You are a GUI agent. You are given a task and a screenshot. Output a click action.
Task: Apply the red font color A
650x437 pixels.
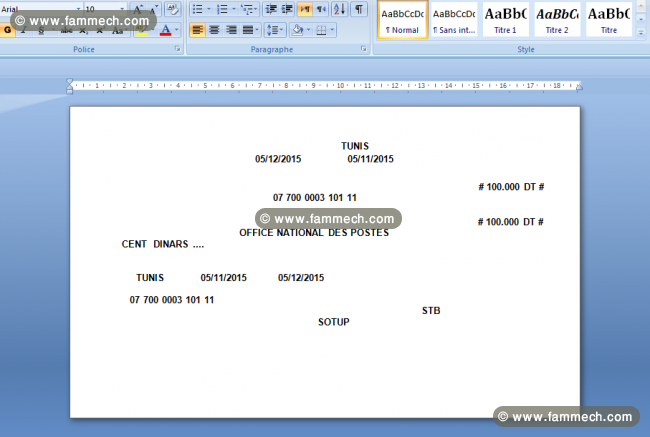point(165,30)
